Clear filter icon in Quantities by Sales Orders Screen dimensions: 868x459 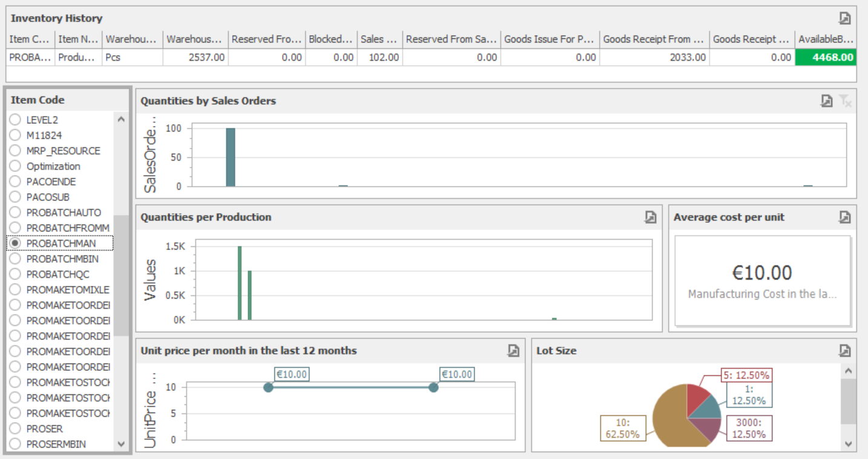point(845,101)
